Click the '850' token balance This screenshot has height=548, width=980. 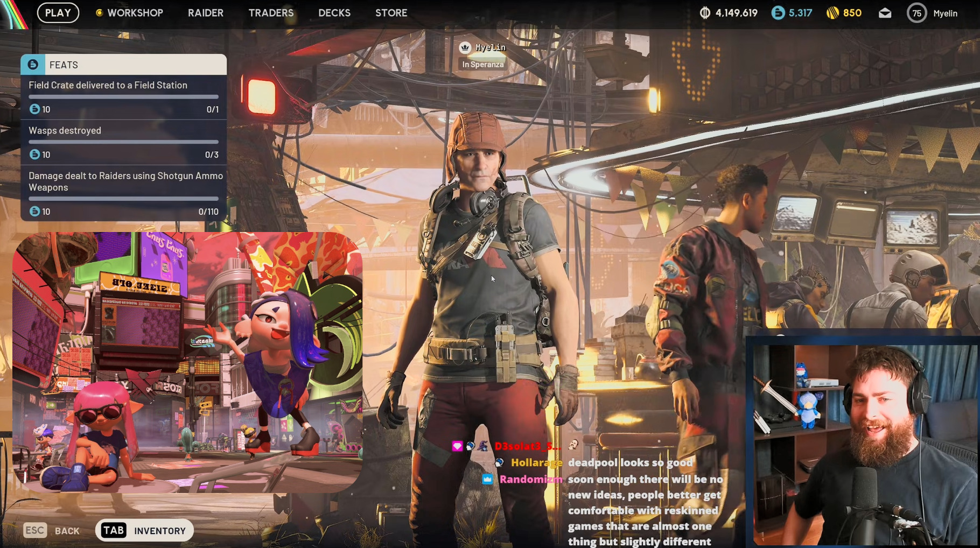point(852,13)
